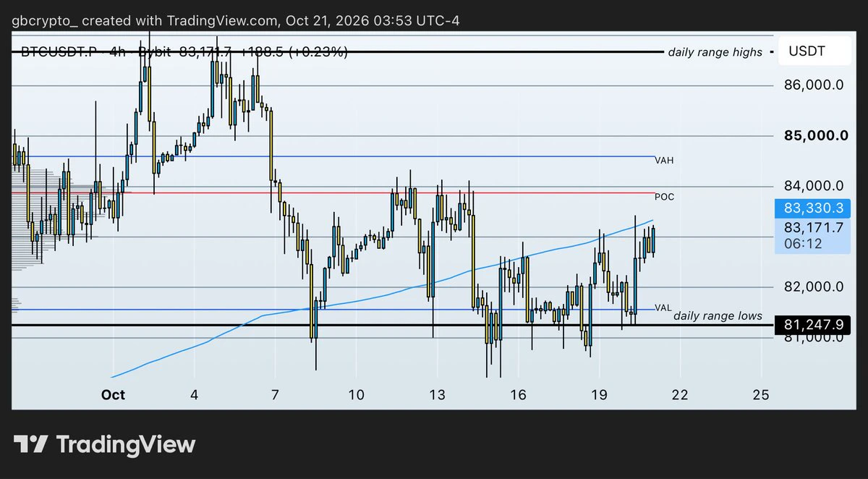
Task: Click the 84,000.0 price axis label
Action: (x=814, y=186)
